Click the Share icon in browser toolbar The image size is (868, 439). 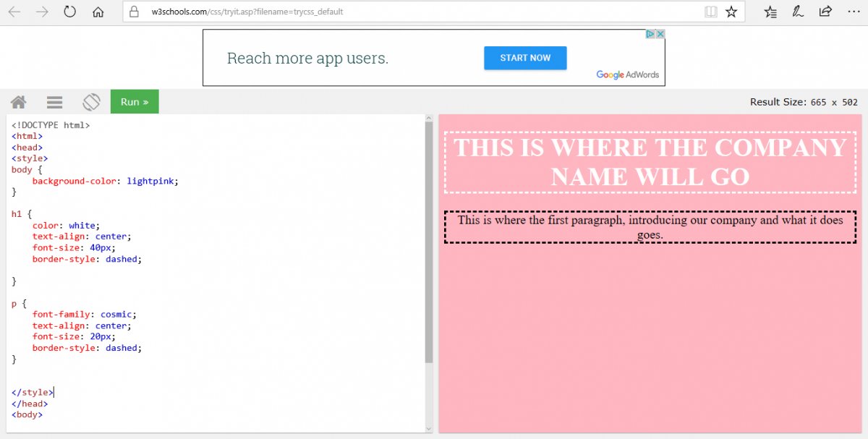825,12
